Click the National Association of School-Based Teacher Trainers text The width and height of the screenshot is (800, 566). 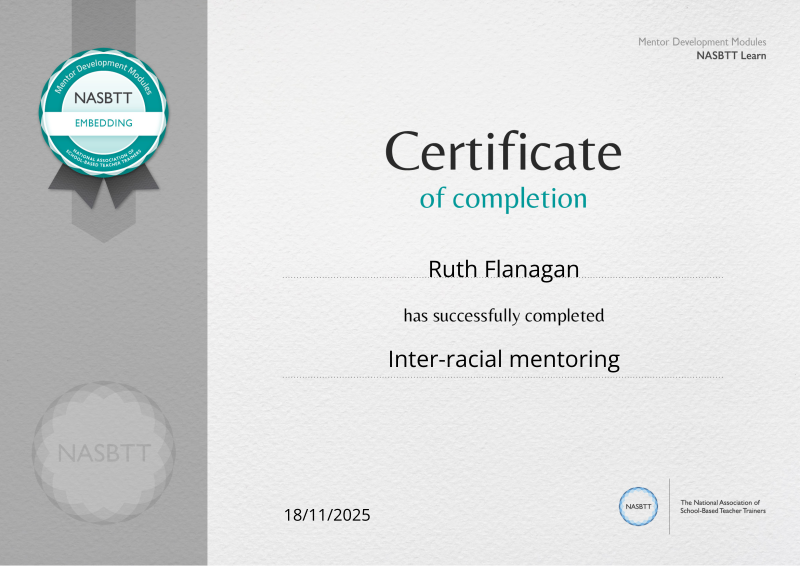pos(720,506)
